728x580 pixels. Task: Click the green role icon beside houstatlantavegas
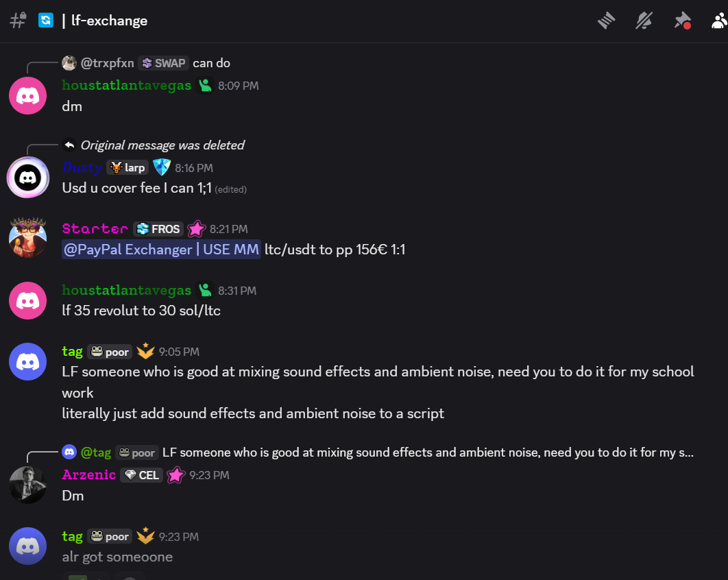[205, 86]
